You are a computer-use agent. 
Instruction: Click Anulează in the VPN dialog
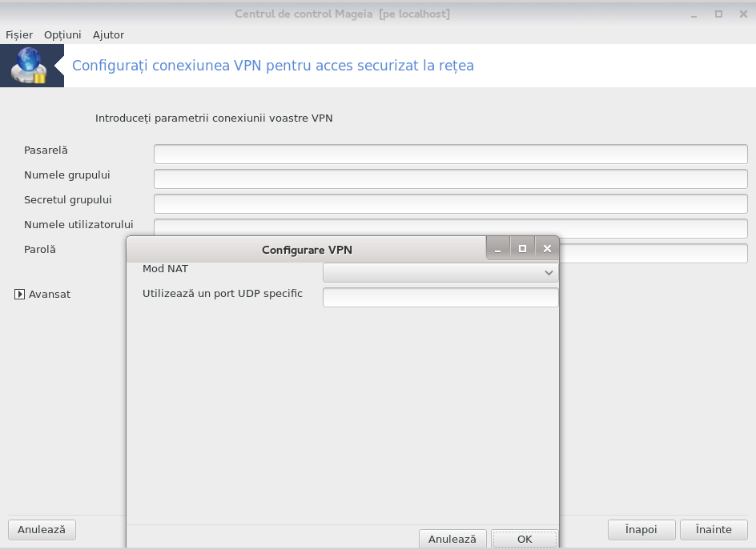coord(452,539)
